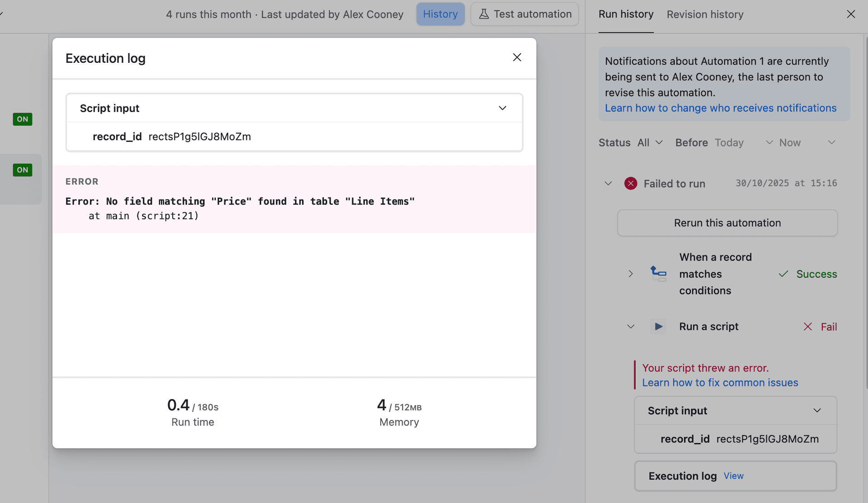Close the Execution log dialog
868x503 pixels.
point(517,57)
